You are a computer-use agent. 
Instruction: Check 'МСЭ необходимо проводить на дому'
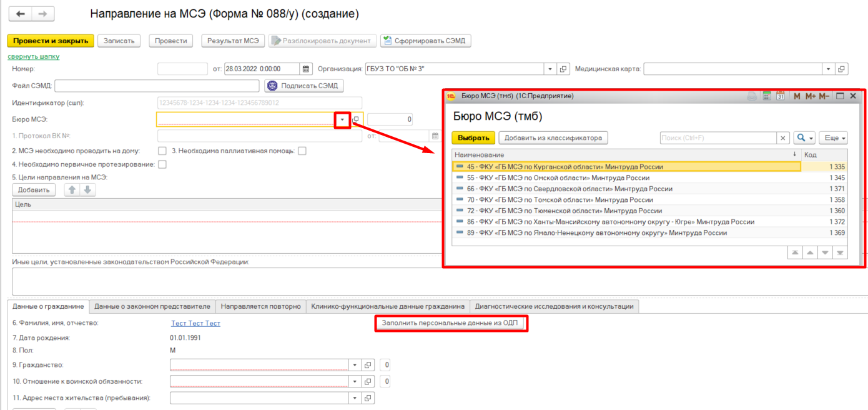(162, 151)
